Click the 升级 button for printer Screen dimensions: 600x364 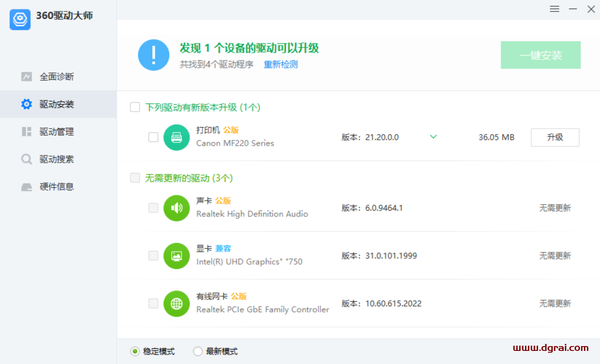[x=555, y=137]
